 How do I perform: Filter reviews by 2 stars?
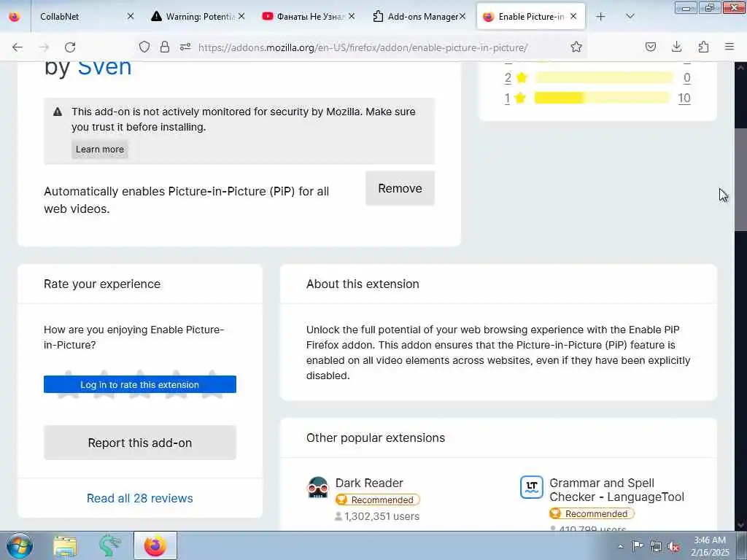click(508, 77)
